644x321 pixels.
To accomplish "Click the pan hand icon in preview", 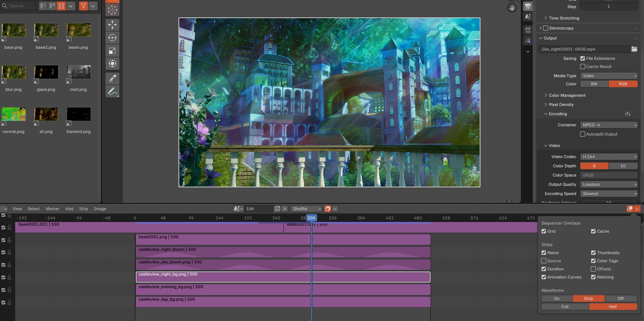I will point(512,8).
